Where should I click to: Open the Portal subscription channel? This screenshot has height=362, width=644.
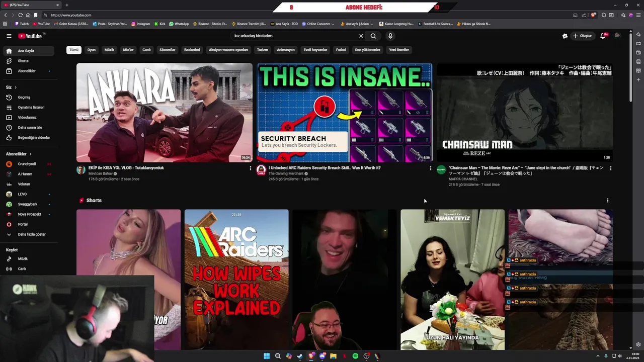[28, 224]
